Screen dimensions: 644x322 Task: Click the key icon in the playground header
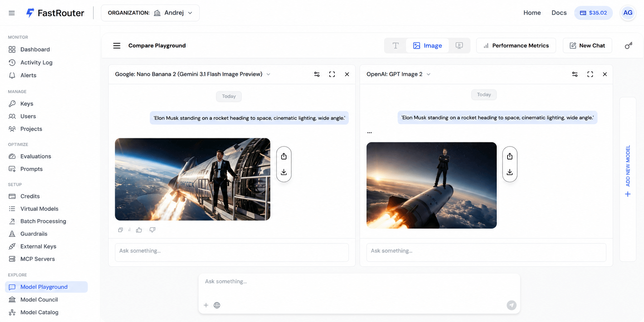tap(628, 45)
